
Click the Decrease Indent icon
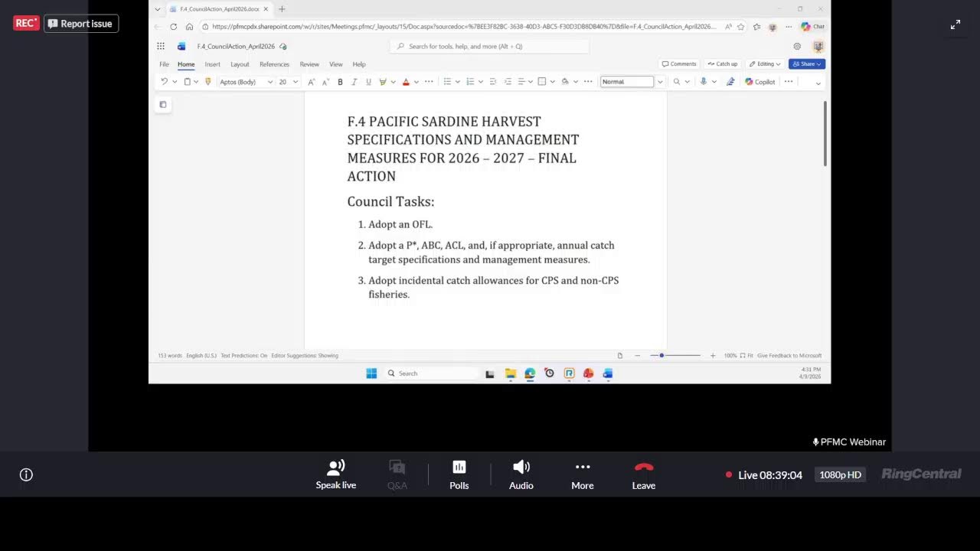pyautogui.click(x=493, y=82)
